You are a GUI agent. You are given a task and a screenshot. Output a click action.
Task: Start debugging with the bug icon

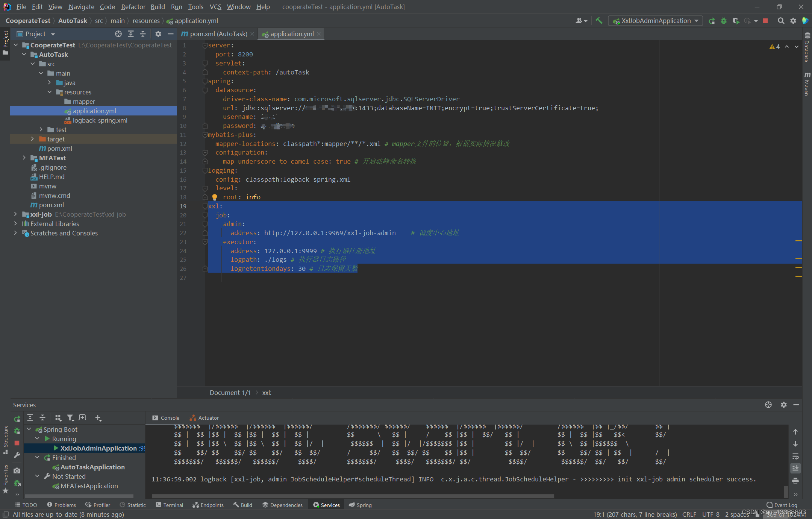tap(724, 21)
